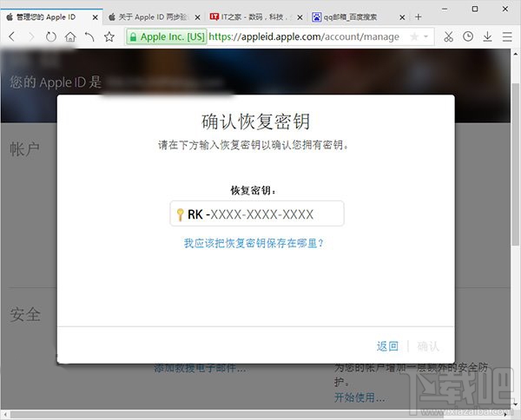
Task: Click the vertical scrollbar thumb
Action: pyautogui.click(x=515, y=164)
